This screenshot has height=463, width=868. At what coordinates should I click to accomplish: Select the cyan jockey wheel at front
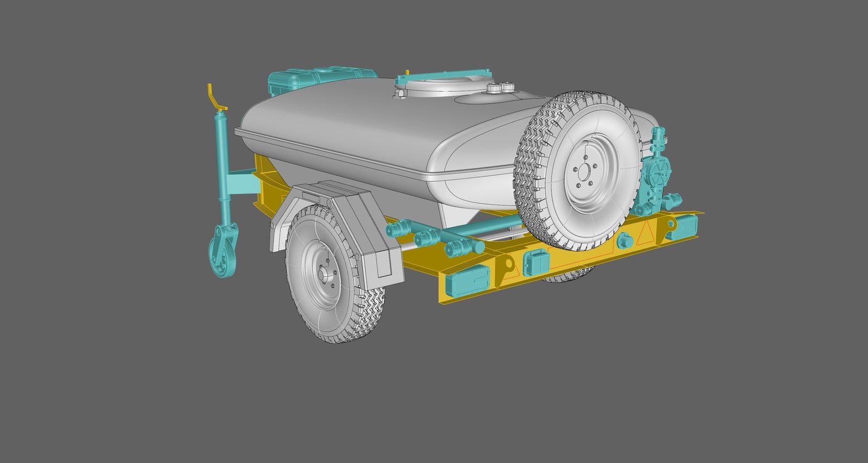tap(222, 251)
